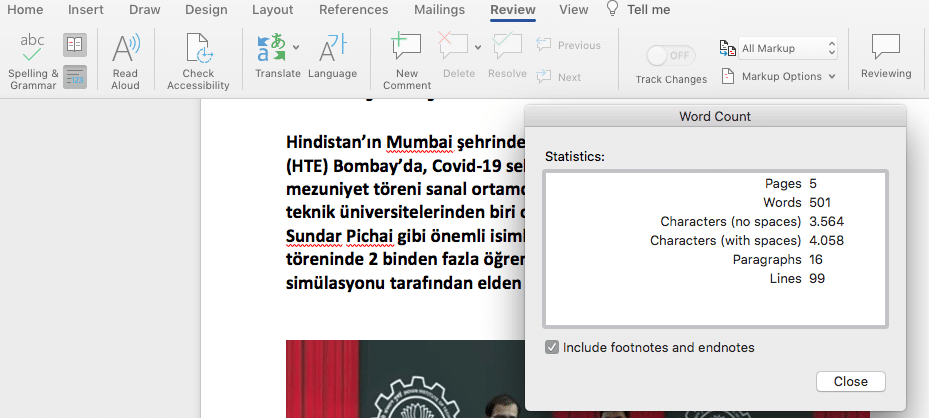Switch to the Mailings tab
Viewport: 929px width, 418px height.
(x=440, y=9)
